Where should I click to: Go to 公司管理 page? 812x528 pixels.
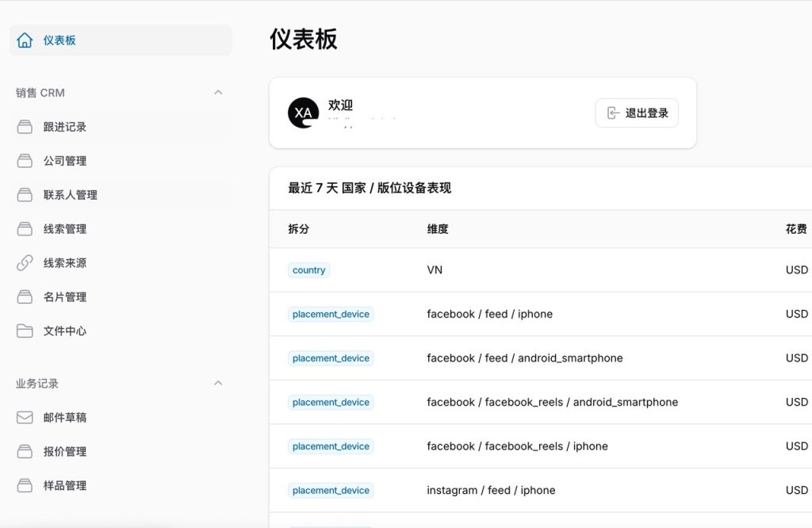click(x=121, y=161)
